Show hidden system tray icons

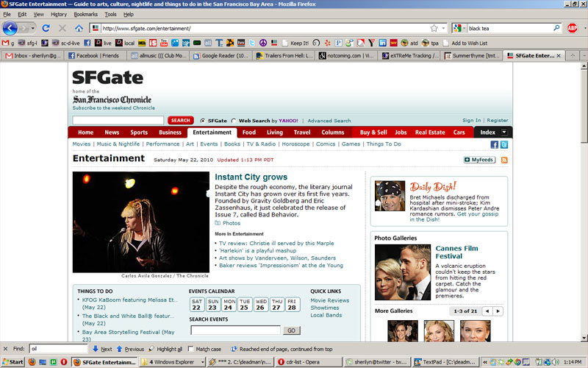coord(485,362)
